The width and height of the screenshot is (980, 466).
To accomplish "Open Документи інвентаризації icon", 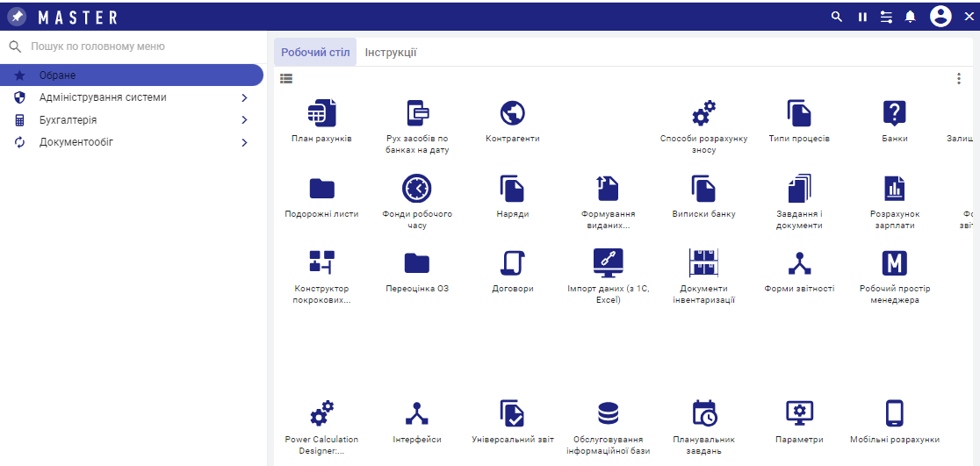I will [x=703, y=263].
